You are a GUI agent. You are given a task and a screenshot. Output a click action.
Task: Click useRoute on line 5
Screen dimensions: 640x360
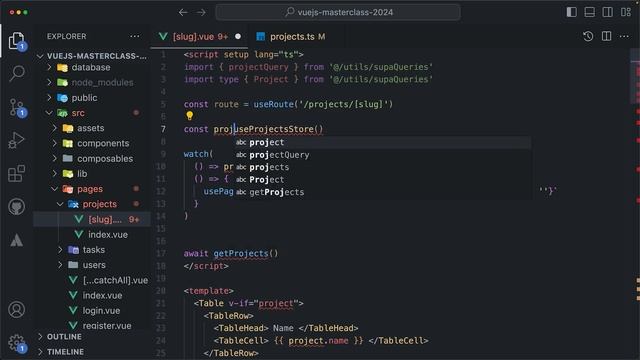tap(273, 104)
